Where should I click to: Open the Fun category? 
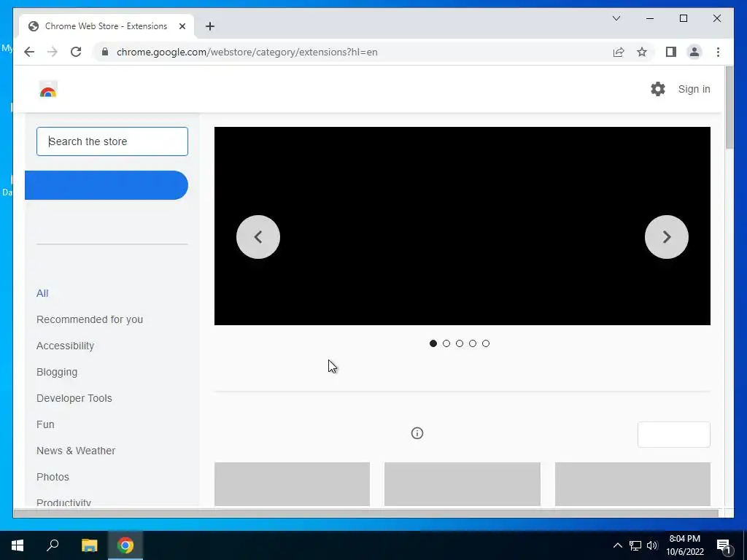click(45, 424)
